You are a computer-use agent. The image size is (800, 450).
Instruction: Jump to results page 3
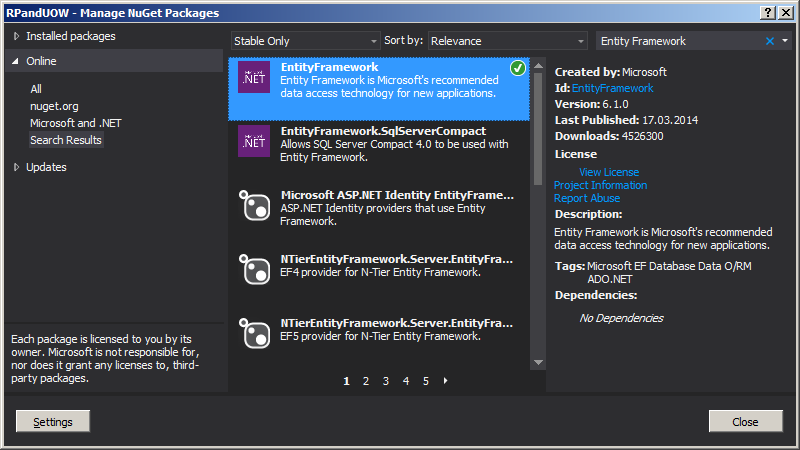tap(386, 381)
